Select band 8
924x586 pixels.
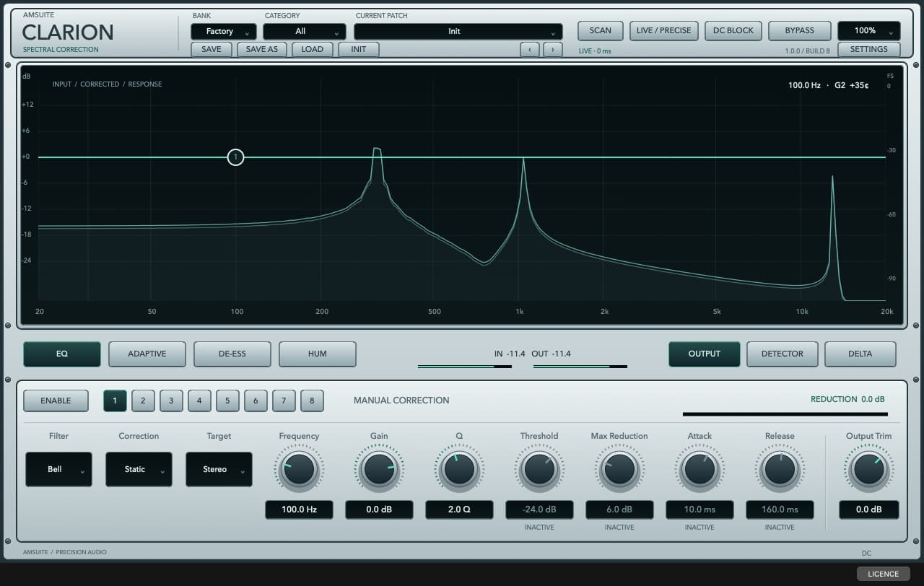coord(312,401)
